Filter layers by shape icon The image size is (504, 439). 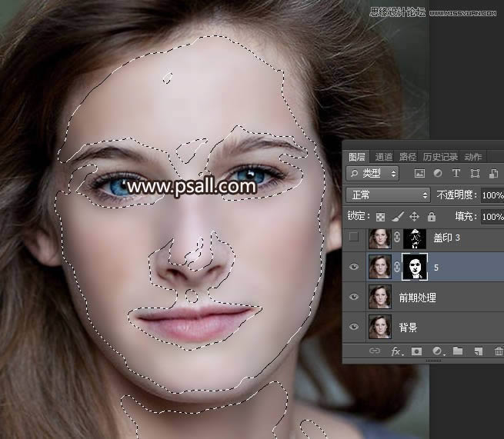click(475, 173)
